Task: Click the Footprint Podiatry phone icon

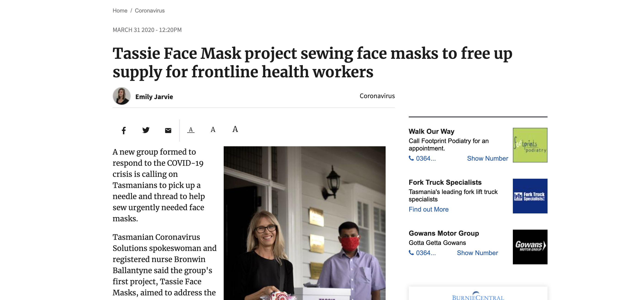Action: [x=411, y=158]
